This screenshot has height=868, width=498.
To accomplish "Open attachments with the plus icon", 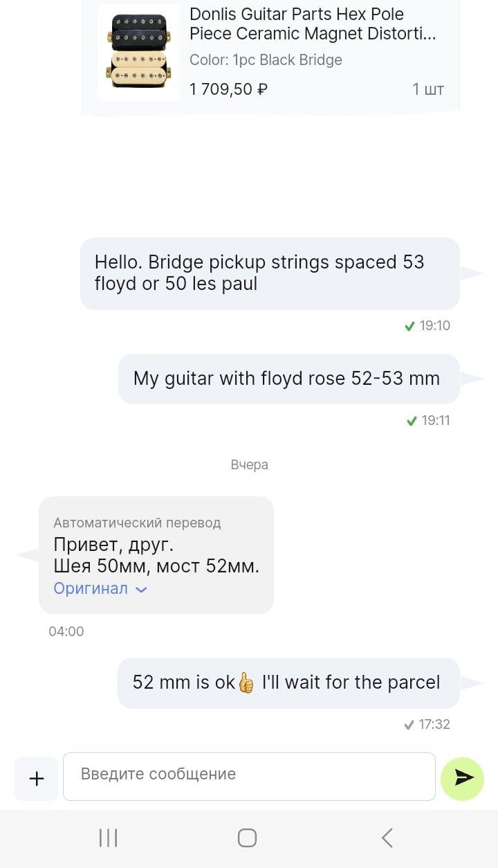I will (x=37, y=779).
